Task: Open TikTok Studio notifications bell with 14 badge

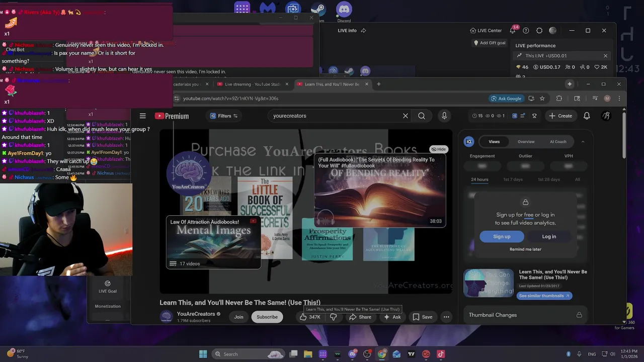Action: point(513,30)
